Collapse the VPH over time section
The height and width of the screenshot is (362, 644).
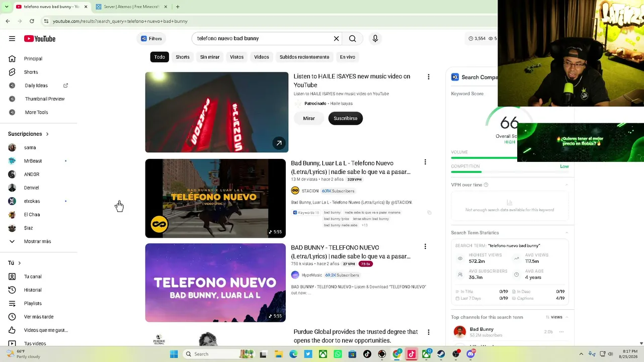(x=567, y=185)
